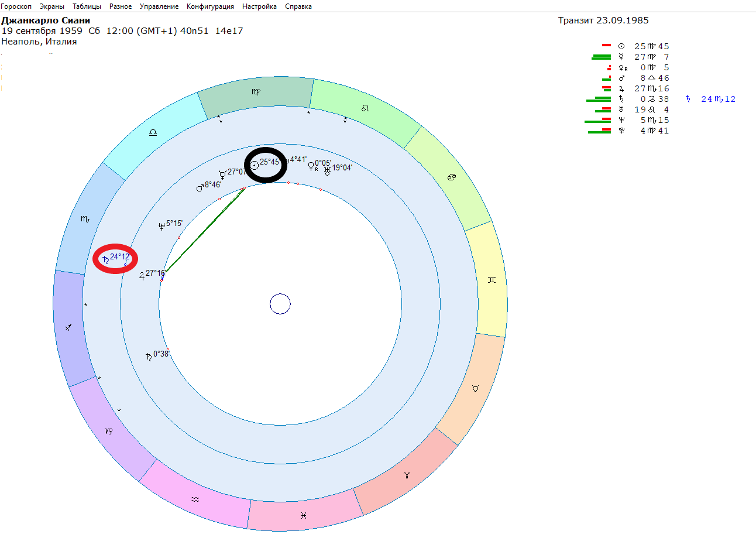Select the Venus 0°5 row in planet table

pos(638,67)
